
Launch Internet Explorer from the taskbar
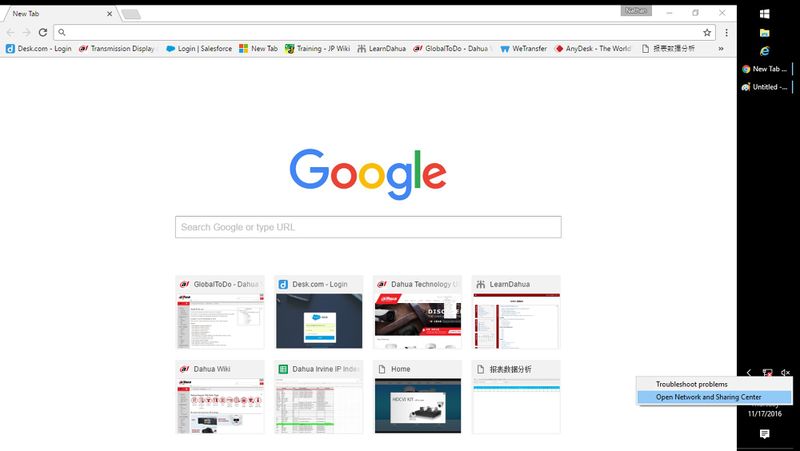coord(764,51)
